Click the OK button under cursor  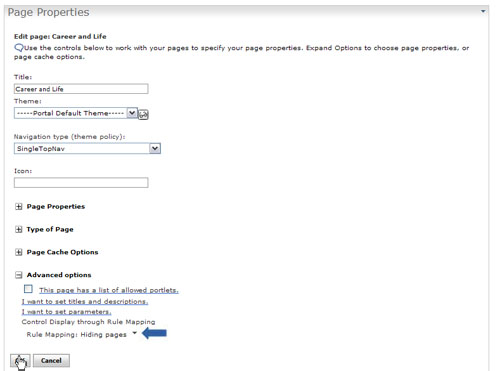point(20,361)
